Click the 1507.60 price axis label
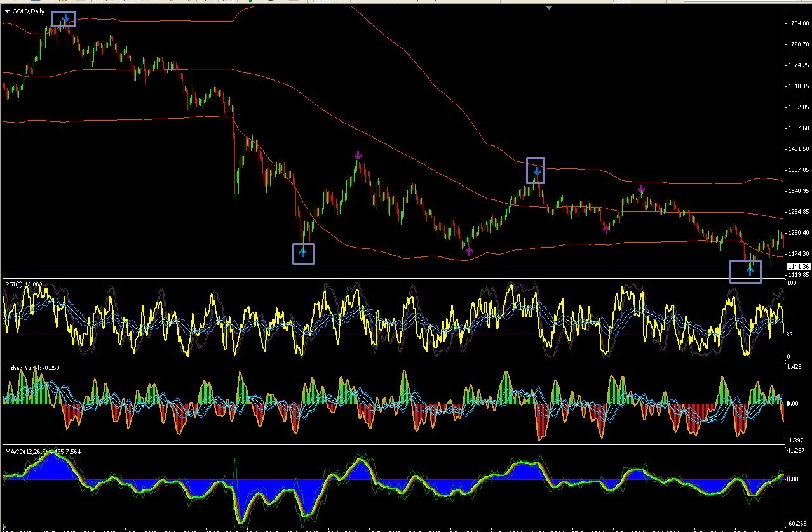Screen dimensions: 812x532 pyautogui.click(x=797, y=128)
